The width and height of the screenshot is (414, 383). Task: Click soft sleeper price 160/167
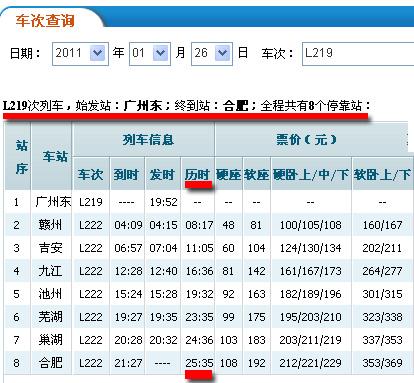pyautogui.click(x=382, y=225)
